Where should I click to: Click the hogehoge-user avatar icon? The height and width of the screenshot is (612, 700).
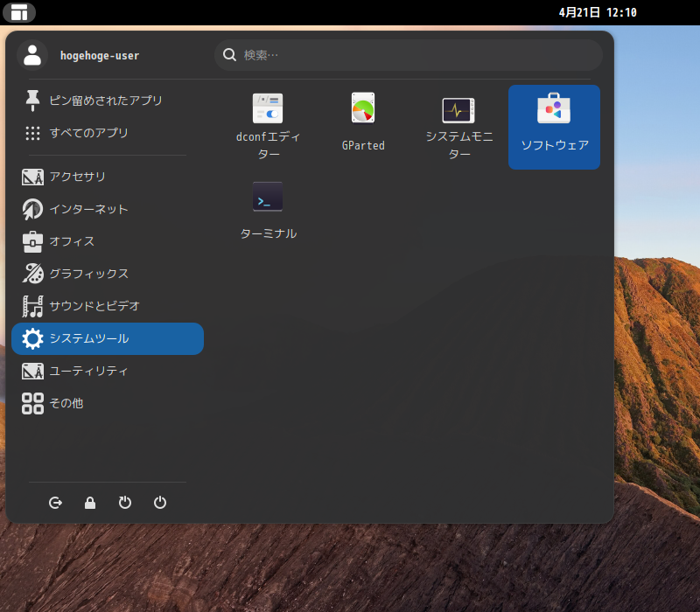click(x=32, y=55)
